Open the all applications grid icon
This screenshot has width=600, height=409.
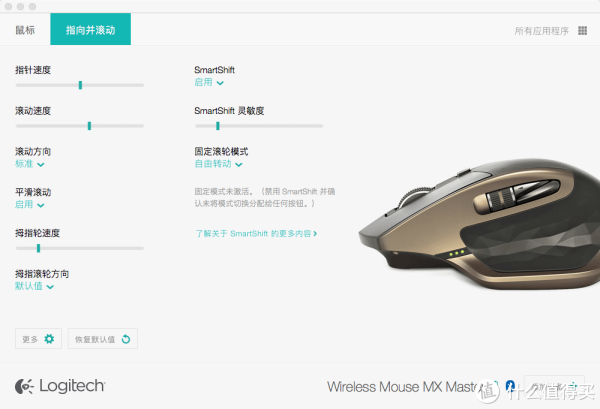coord(582,31)
